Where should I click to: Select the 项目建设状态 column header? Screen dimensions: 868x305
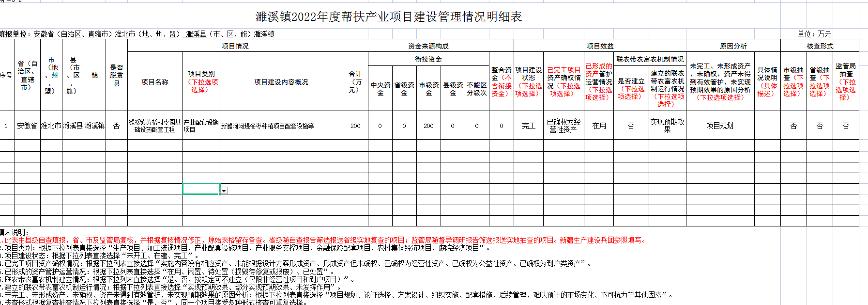(x=529, y=81)
